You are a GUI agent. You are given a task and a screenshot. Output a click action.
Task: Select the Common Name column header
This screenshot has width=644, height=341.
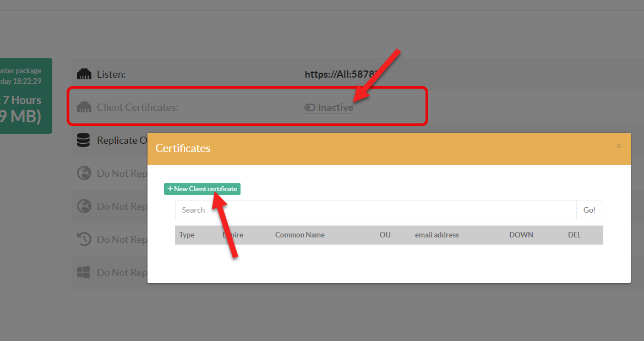(300, 235)
